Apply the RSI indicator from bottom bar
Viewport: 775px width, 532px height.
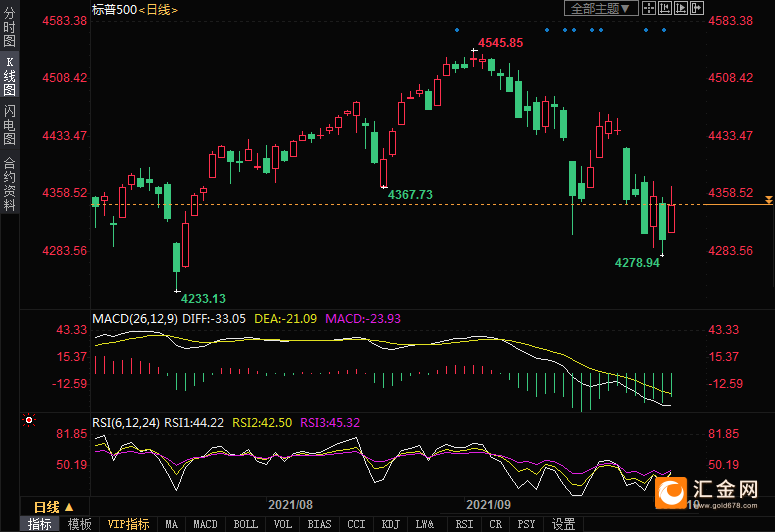tap(464, 524)
